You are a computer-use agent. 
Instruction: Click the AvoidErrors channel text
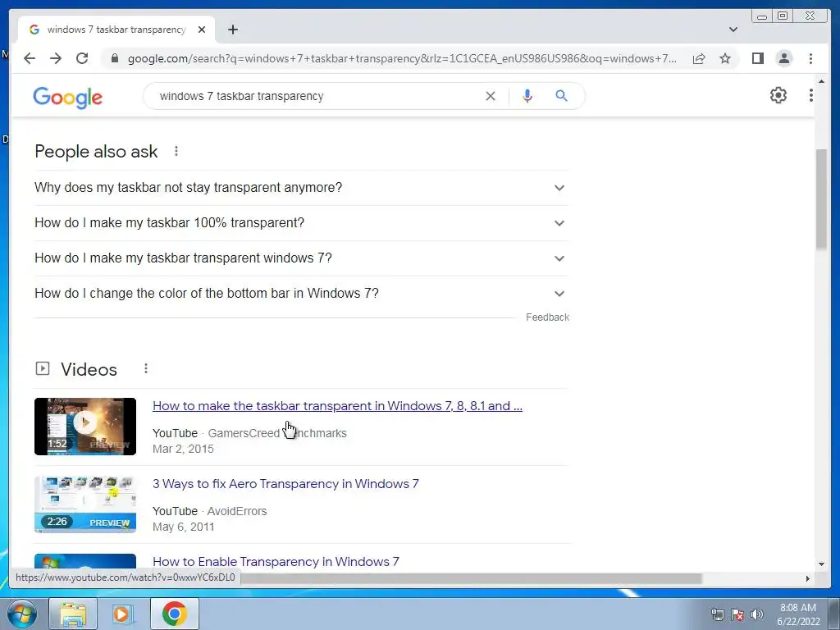(x=237, y=511)
